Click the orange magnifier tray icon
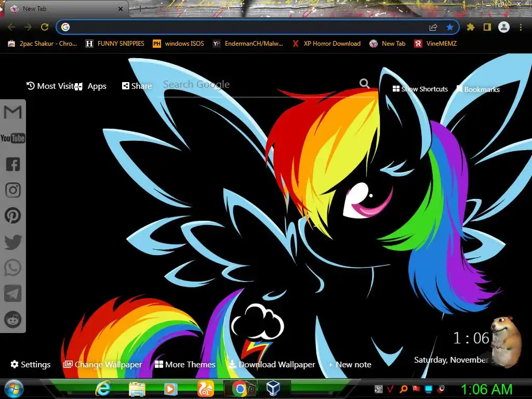 (x=404, y=389)
